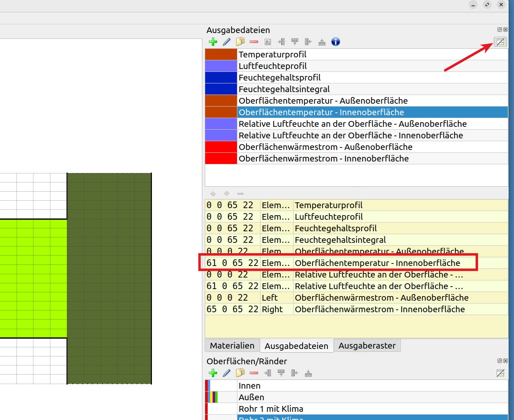Select the Feuchtegehaltsintegral assignment row
Screen dimensions: 514x420
click(356, 240)
